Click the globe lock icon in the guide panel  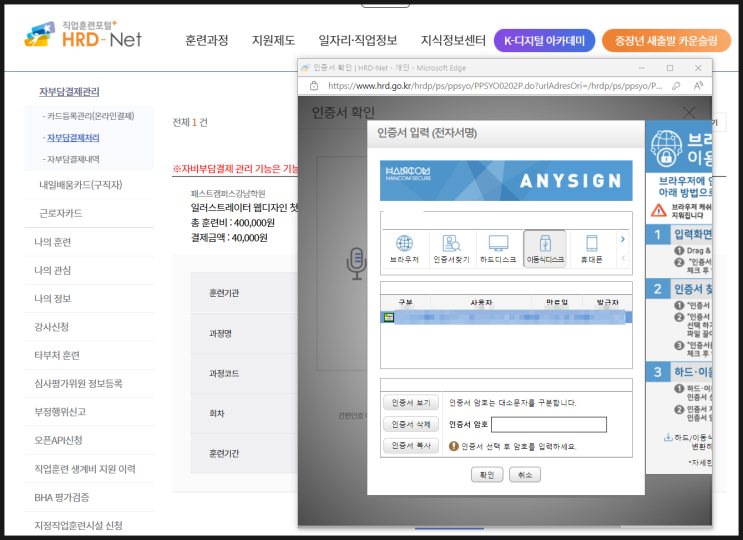[666, 148]
